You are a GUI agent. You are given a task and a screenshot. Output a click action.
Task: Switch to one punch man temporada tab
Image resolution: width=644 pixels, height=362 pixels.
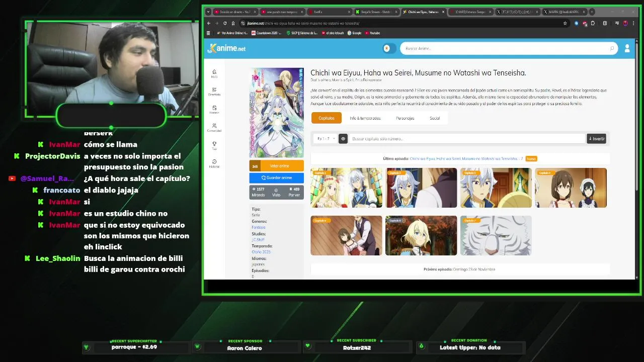(x=281, y=12)
